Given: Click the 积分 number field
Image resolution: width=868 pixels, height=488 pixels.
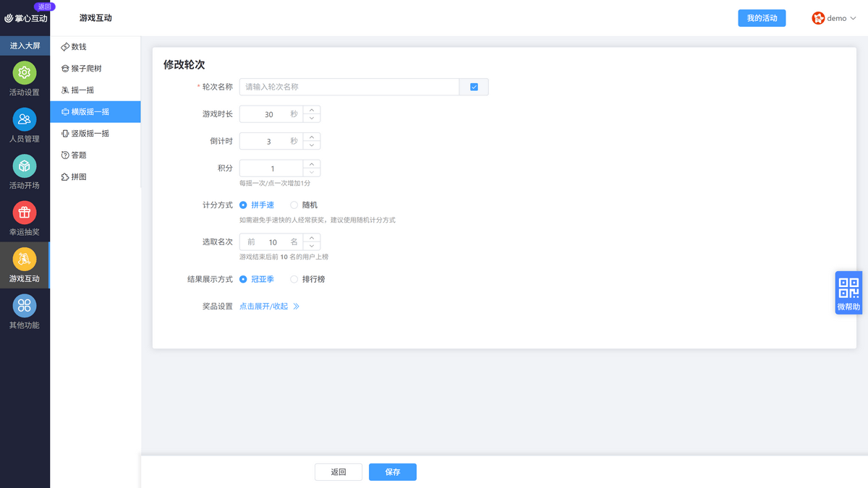Looking at the screenshot, I should [x=271, y=168].
